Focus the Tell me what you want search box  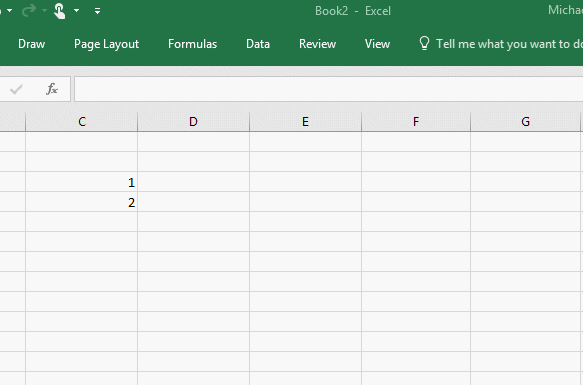coord(509,44)
